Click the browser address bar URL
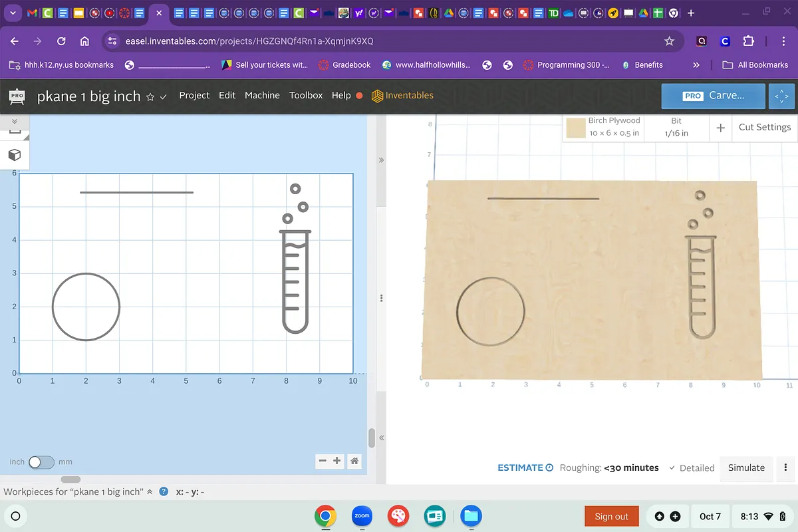798x532 pixels. tap(249, 41)
